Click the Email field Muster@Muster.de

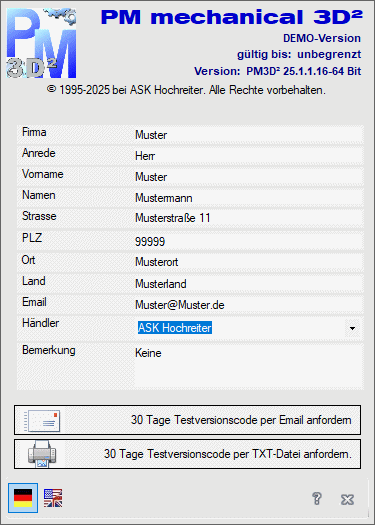(248, 305)
